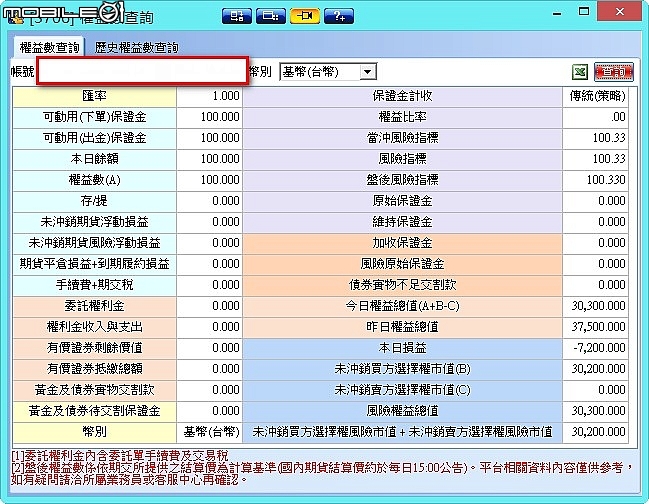Click the first blue window-layout toolbar icon
The height and width of the screenshot is (504, 649).
point(237,16)
